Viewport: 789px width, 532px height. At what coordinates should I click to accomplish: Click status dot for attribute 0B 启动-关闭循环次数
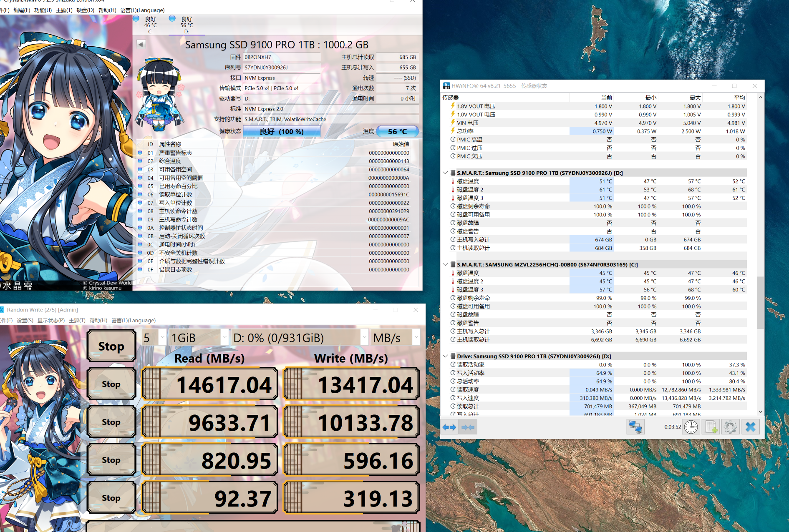click(x=140, y=236)
